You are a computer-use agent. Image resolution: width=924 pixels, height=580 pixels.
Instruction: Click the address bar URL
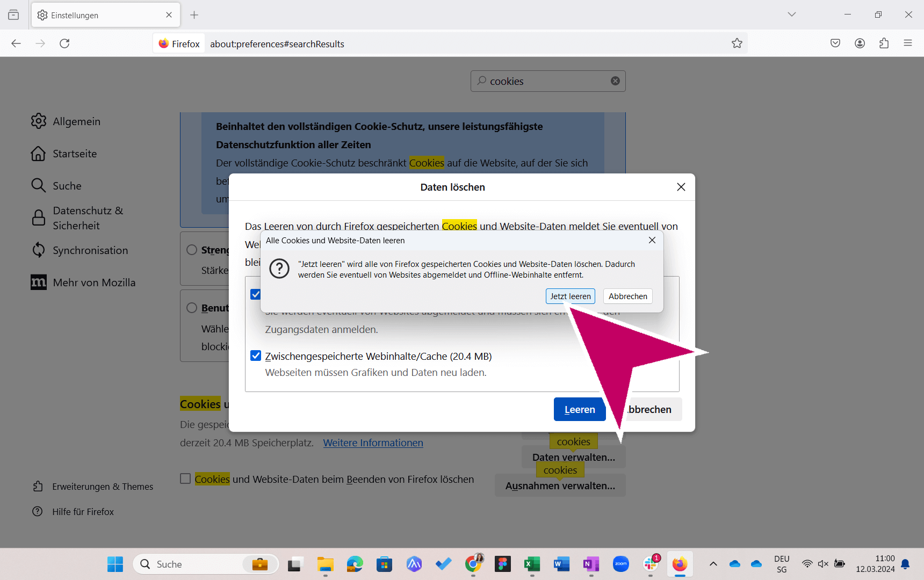[277, 44]
